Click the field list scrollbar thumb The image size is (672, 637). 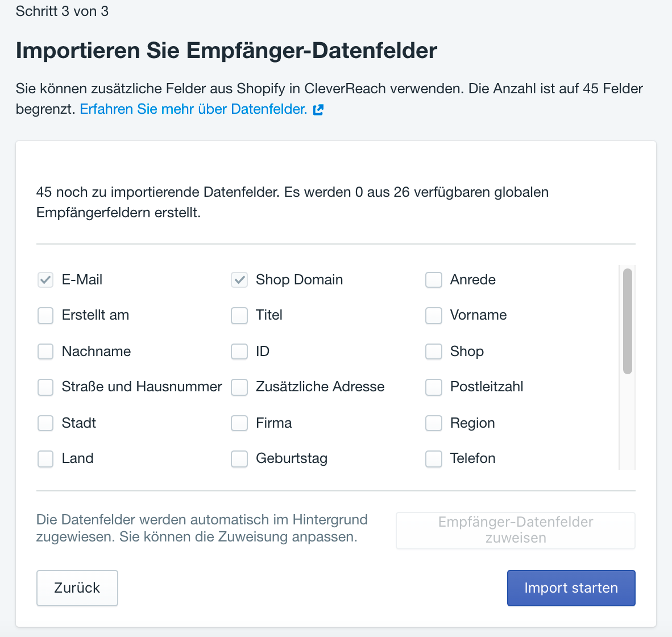click(x=628, y=321)
